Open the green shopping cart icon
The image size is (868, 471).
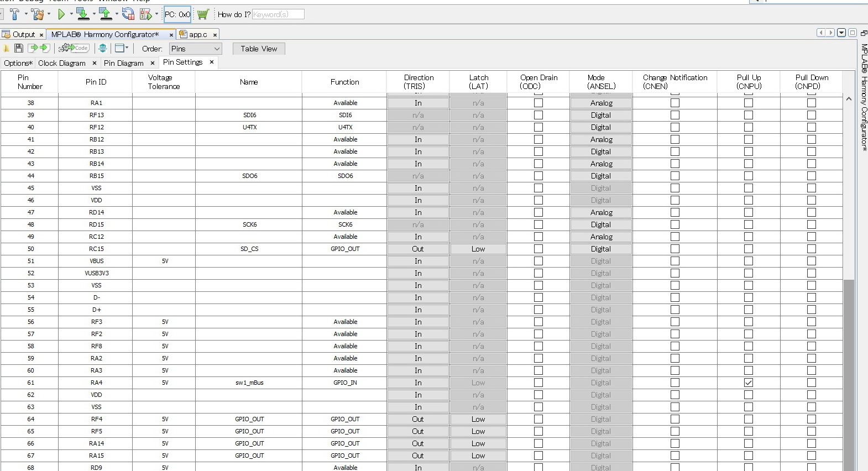coord(203,14)
